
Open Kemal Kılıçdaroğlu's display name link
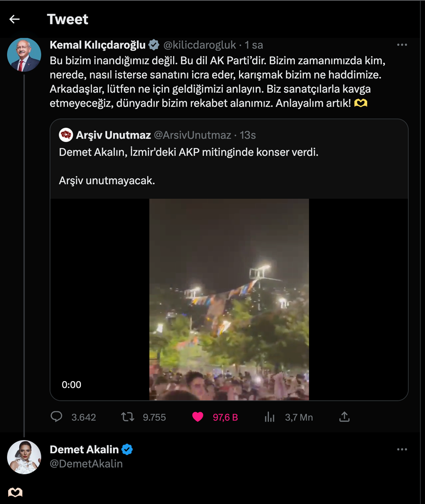point(98,45)
